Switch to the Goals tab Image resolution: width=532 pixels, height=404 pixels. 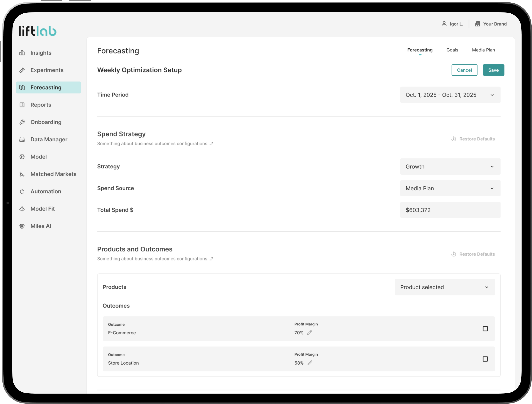[x=452, y=50]
